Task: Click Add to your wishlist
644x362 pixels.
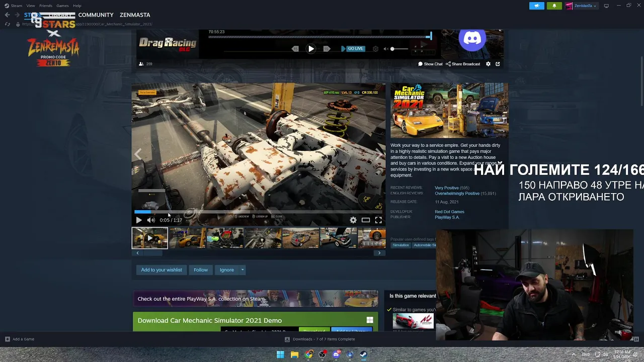Action: 162,270
